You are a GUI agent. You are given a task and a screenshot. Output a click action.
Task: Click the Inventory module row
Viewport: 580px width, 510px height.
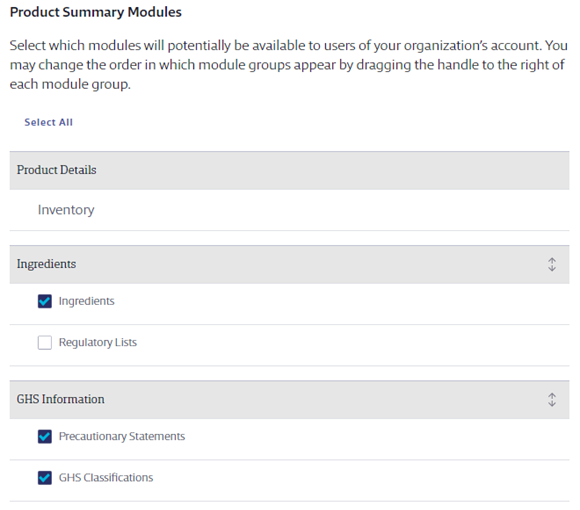(x=289, y=210)
